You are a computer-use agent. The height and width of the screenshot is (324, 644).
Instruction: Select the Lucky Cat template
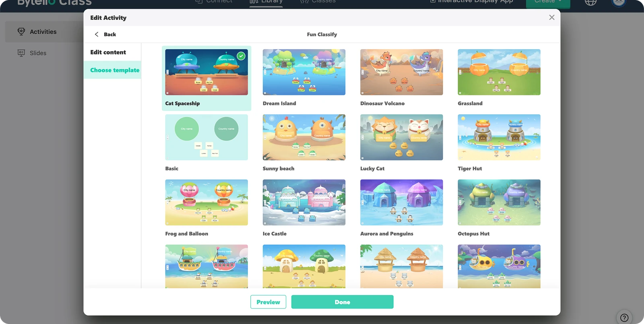(401, 137)
